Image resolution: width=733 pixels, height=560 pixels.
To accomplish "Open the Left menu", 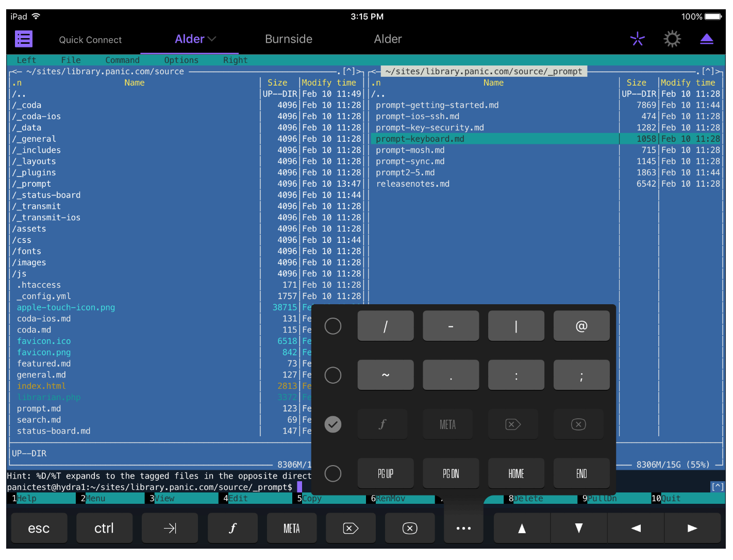I will [x=26, y=60].
